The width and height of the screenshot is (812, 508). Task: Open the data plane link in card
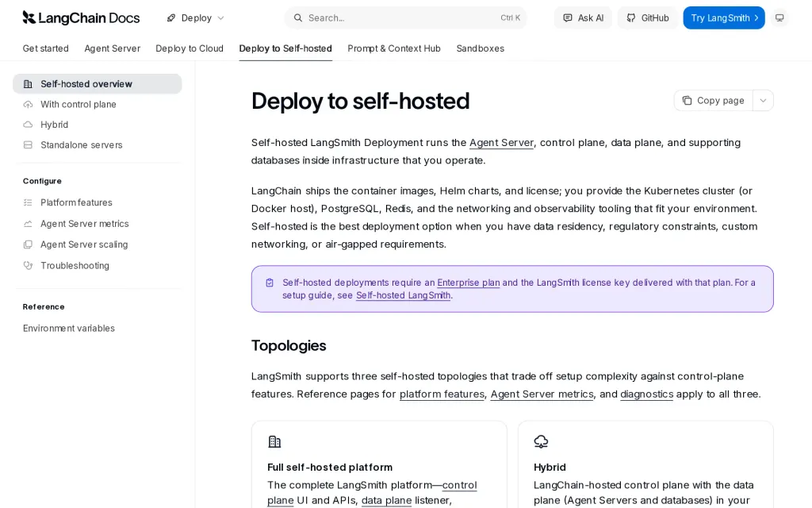point(386,500)
